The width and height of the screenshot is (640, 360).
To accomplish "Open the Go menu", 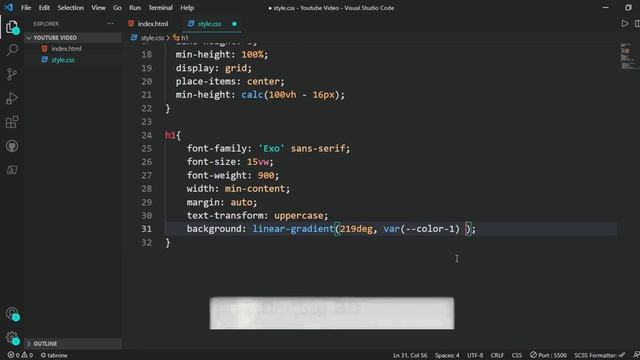I will 117,8.
